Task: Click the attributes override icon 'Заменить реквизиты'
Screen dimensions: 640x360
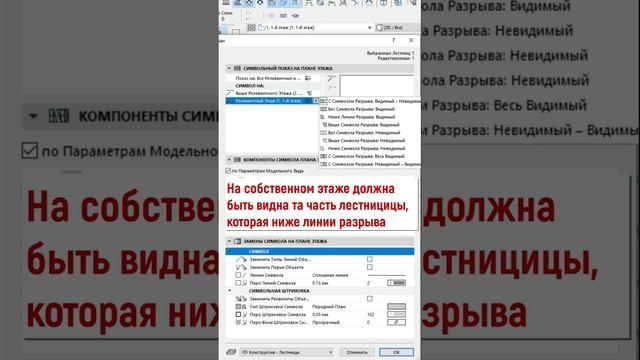Action: 241,299
